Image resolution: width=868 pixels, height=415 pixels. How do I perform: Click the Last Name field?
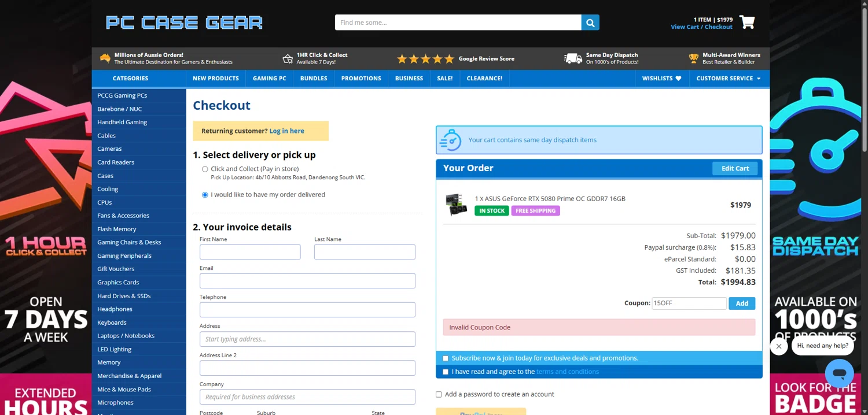coord(365,252)
